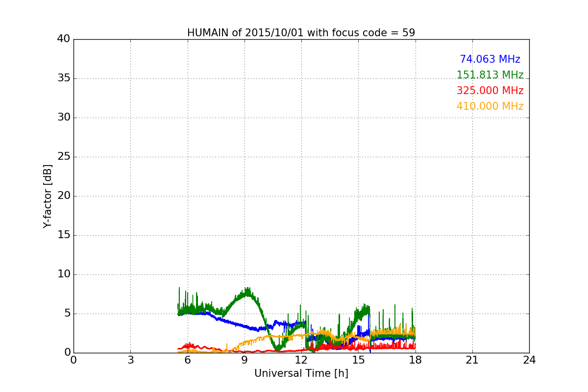Click the x-axis tick label 3
588x392 pixels.
(x=130, y=360)
